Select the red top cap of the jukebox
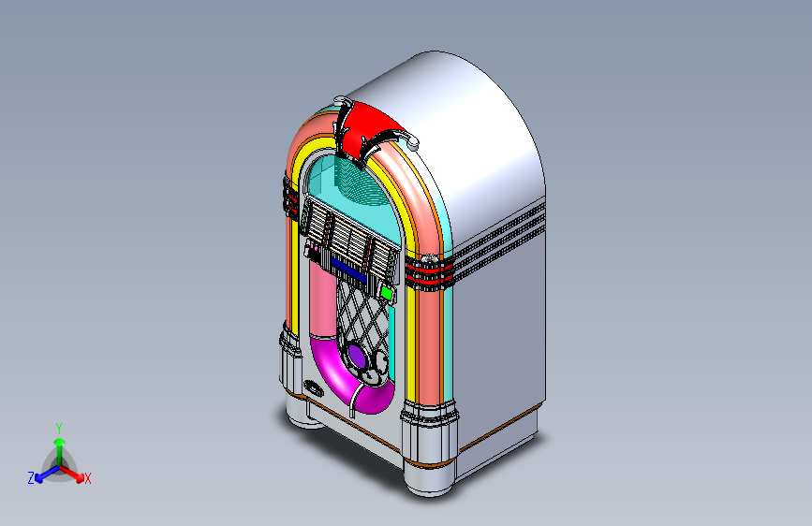Image resolution: width=812 pixels, height=526 pixels. pos(367,128)
